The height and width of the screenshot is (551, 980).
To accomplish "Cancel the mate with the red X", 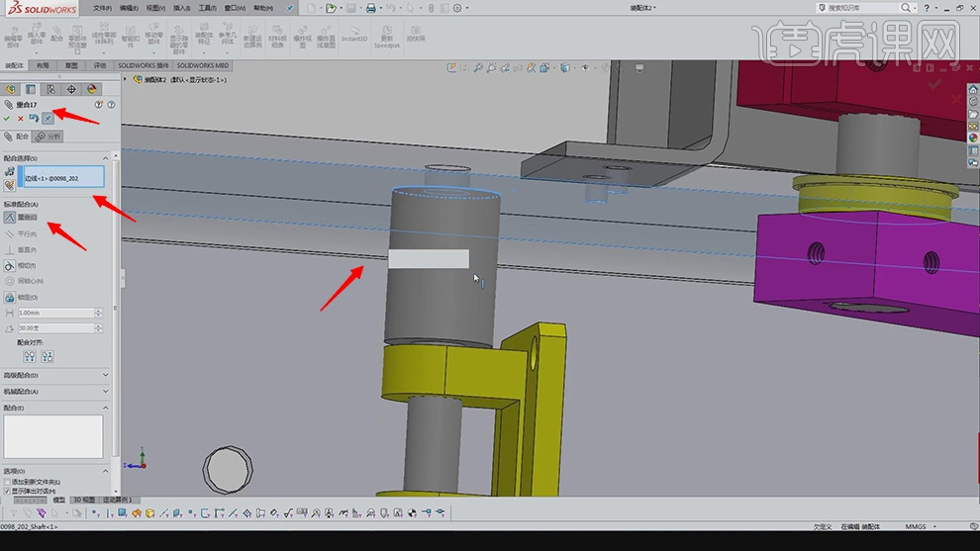I will pos(20,118).
